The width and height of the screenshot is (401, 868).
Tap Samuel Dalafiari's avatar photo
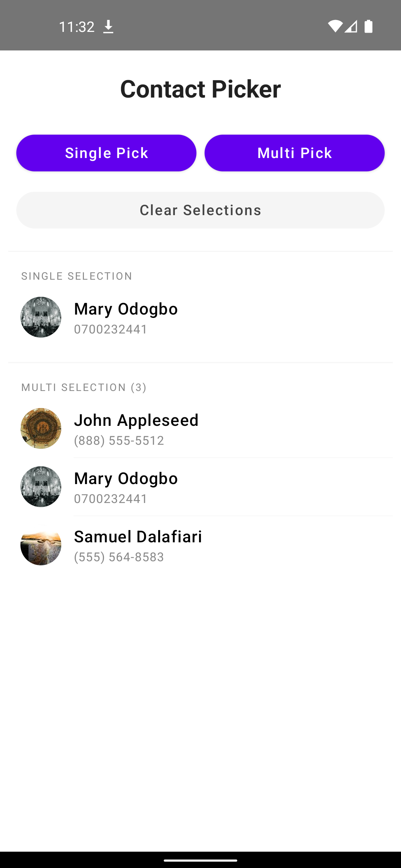41,545
